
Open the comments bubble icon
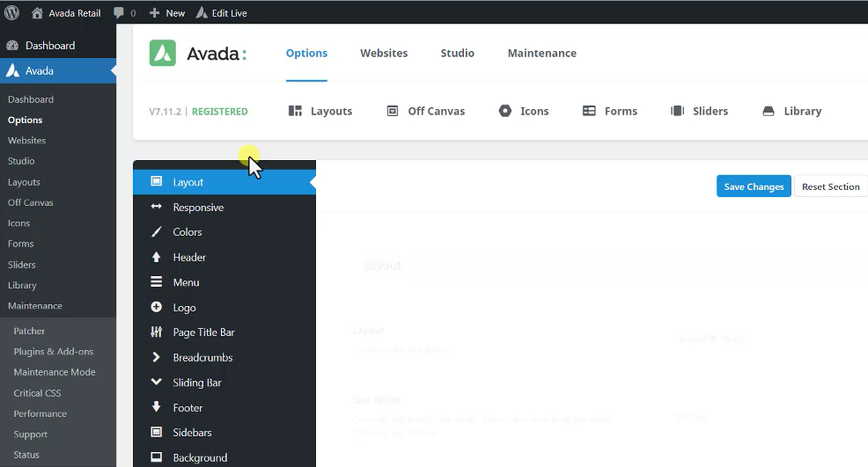119,13
